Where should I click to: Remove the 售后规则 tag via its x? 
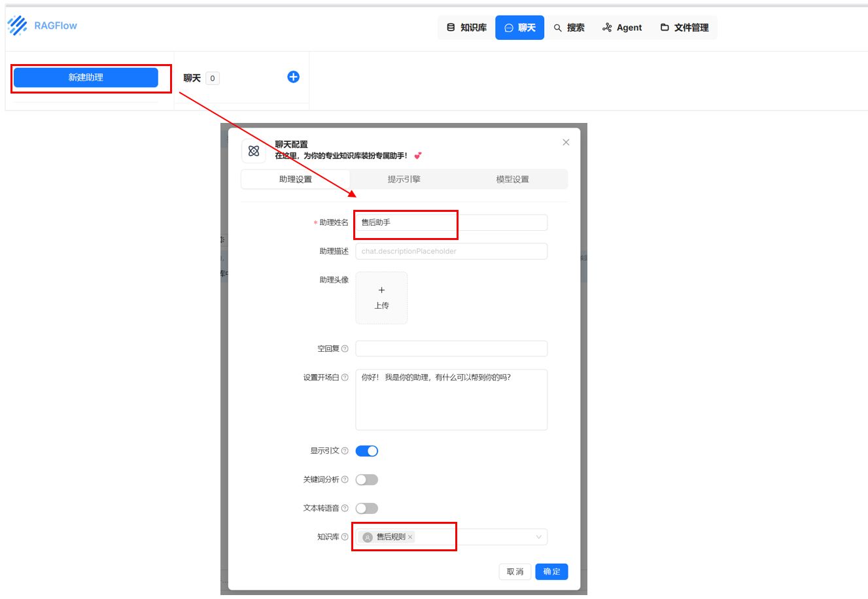point(411,537)
